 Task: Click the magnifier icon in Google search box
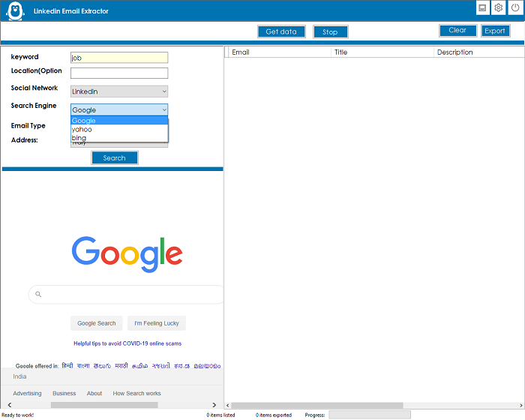[38, 295]
